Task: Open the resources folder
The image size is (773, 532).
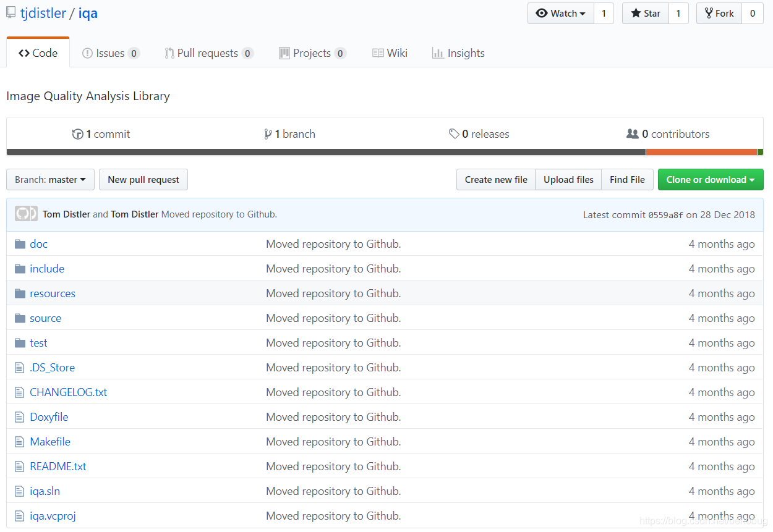Action: coord(53,293)
